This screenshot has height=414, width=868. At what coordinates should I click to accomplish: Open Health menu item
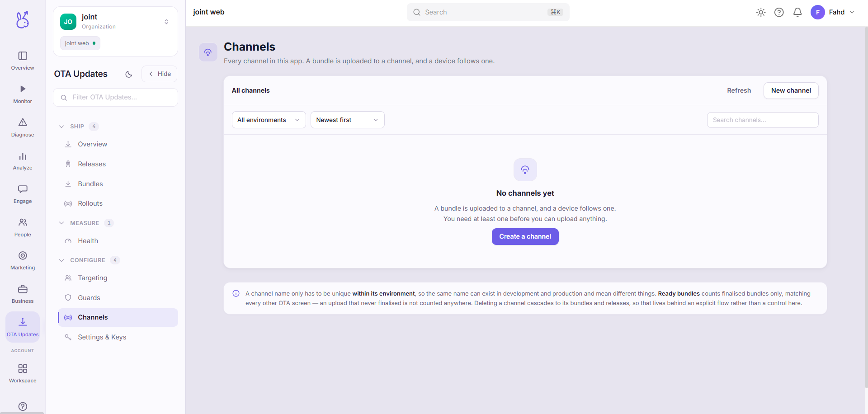[118, 241]
